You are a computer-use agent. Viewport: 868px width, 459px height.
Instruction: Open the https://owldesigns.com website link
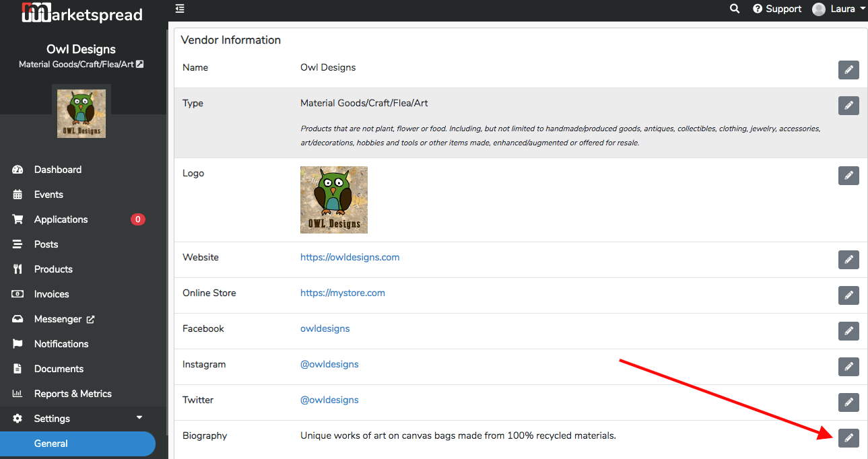point(350,257)
